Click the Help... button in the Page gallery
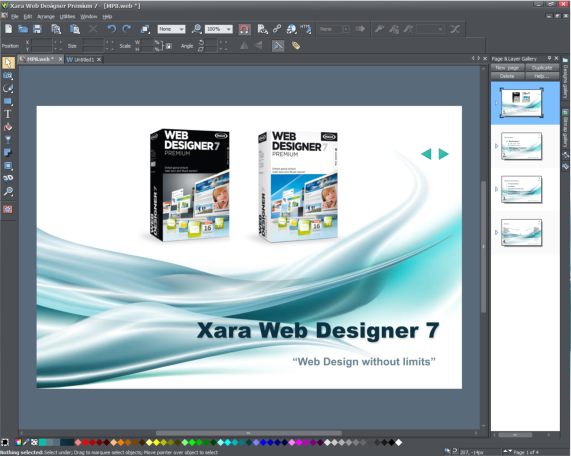The image size is (571, 456). pyautogui.click(x=542, y=76)
